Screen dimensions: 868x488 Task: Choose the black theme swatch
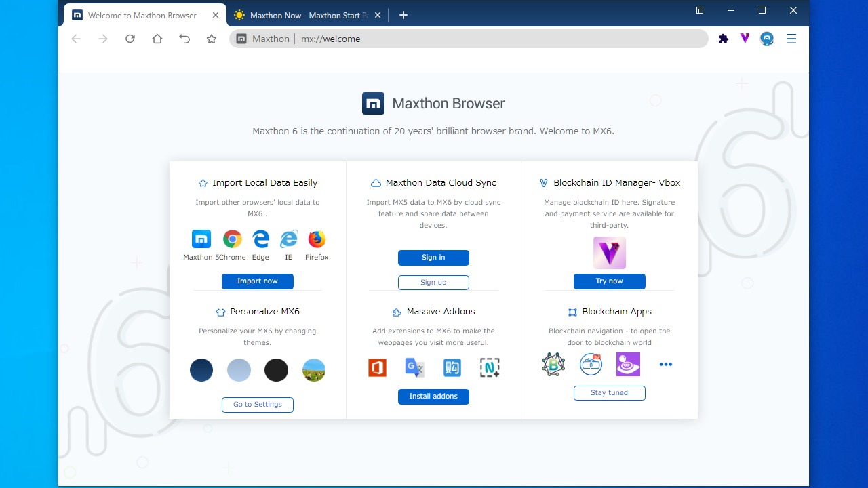tap(277, 370)
